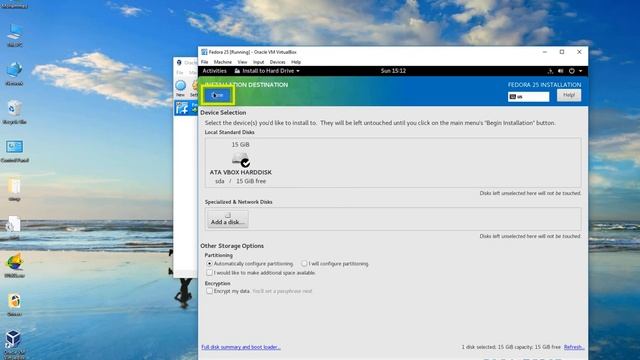Minimize the Fedora VM window

coord(544,52)
